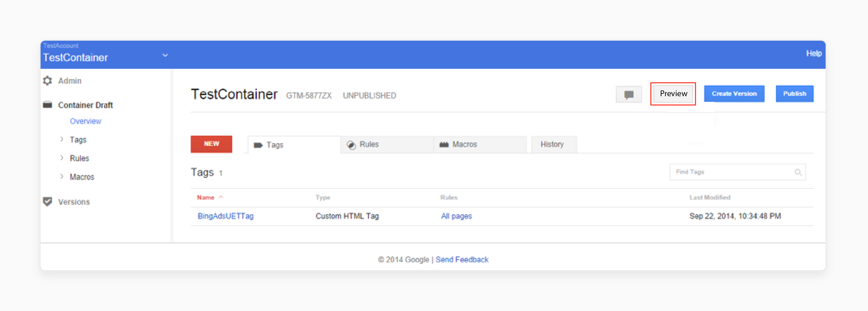Image resolution: width=868 pixels, height=311 pixels.
Task: Open Versions in the sidebar
Action: [74, 202]
